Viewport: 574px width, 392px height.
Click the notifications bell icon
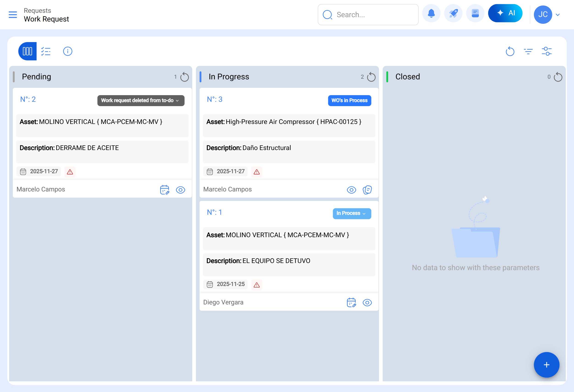click(x=431, y=13)
